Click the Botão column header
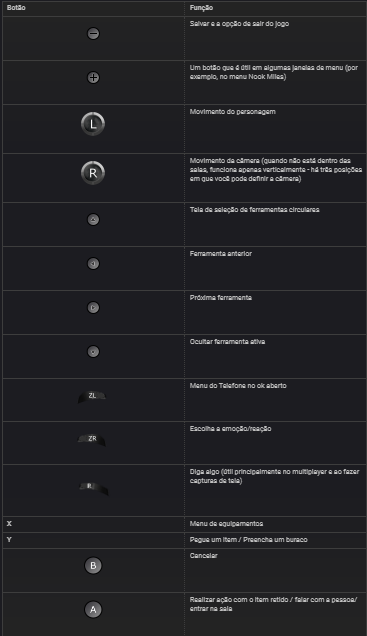Screen dimensions: 367x636 (16, 8)
